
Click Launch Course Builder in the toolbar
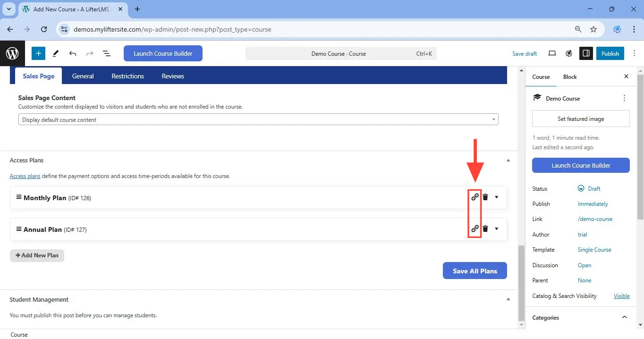tap(163, 53)
